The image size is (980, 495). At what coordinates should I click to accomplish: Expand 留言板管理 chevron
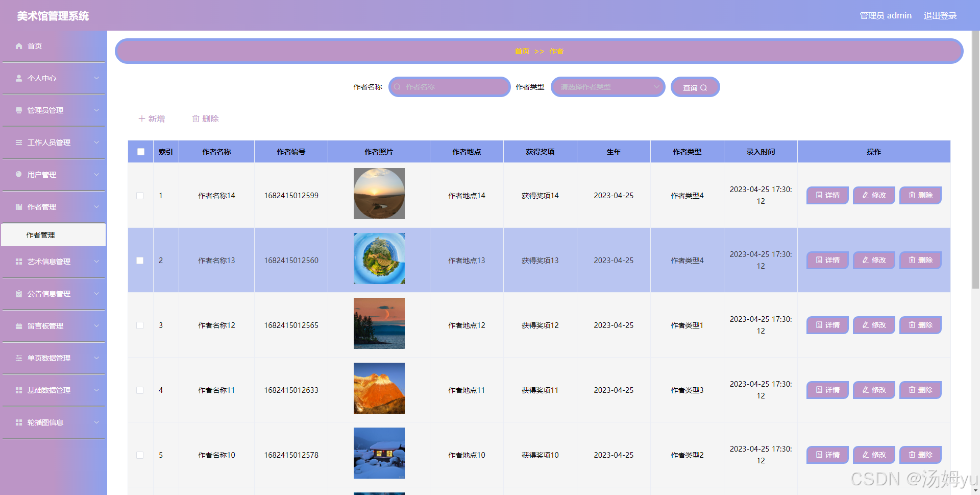point(96,326)
